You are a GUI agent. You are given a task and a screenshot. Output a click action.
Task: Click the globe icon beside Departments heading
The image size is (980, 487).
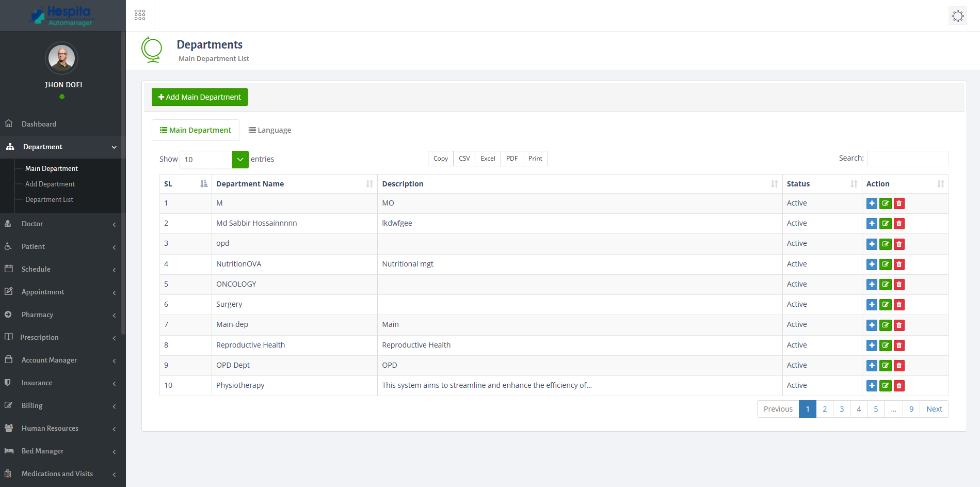152,50
